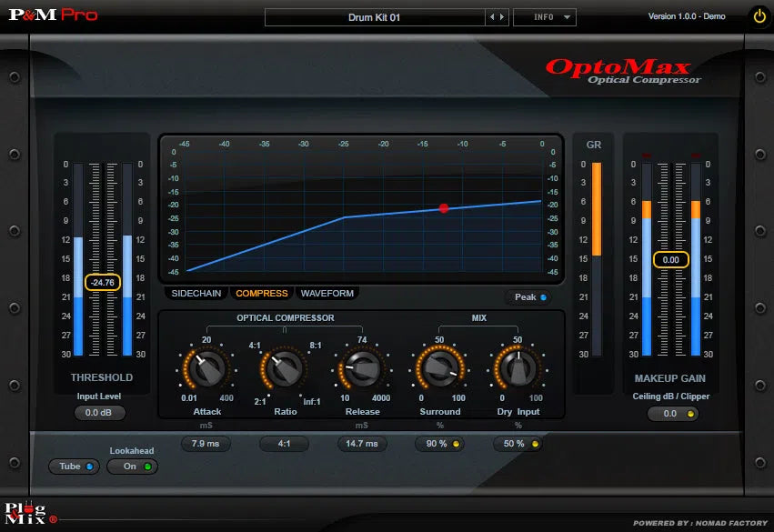This screenshot has height=532, width=774.
Task: Open the INFO dropdown
Action: pyautogui.click(x=544, y=15)
